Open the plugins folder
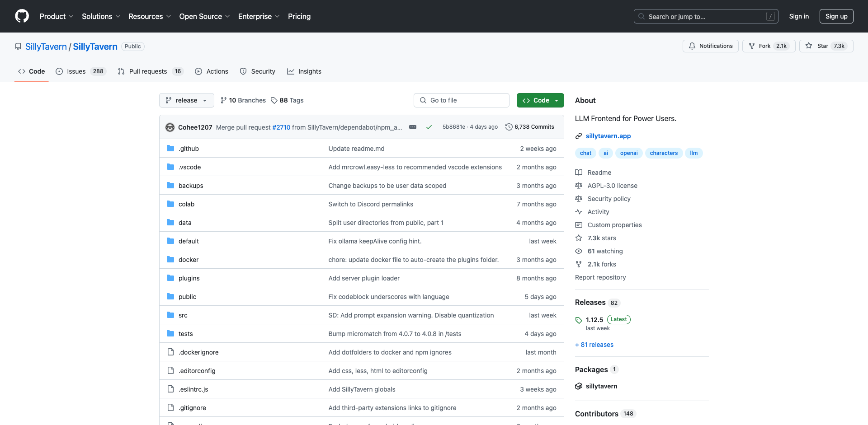This screenshot has width=868, height=425. 189,278
